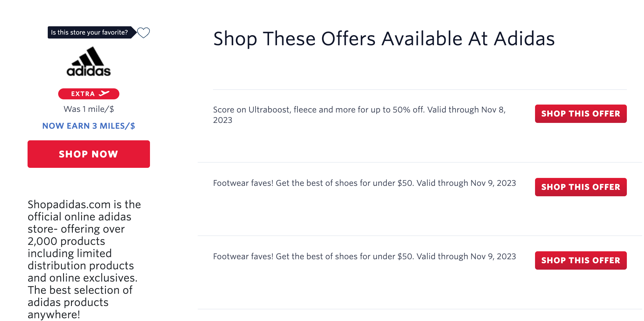Click the word "anywhere!" ending the store description
Image resolution: width=644 pixels, height=321 pixels.
(54, 315)
